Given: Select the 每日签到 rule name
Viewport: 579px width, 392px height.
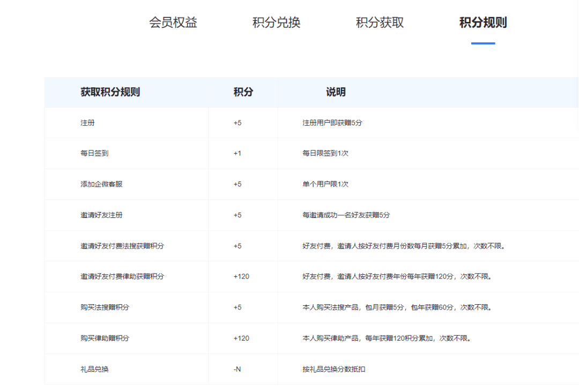Looking at the screenshot, I should (94, 153).
